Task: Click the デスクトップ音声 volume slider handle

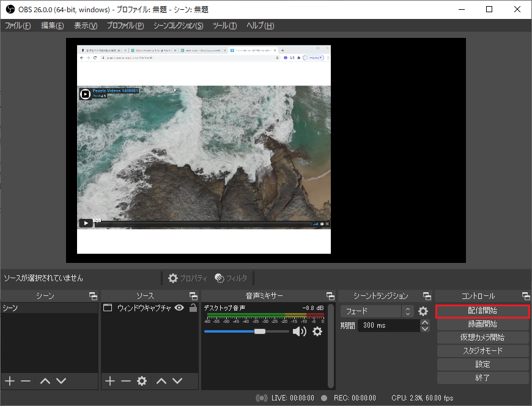Action: coord(260,331)
